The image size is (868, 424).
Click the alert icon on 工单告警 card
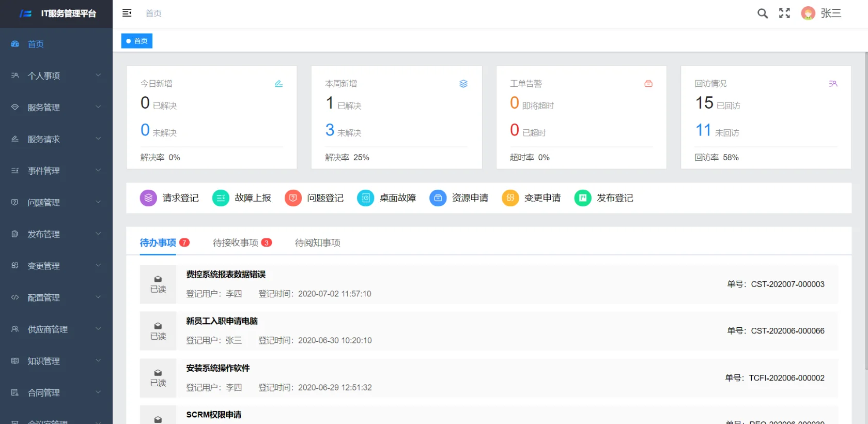(x=648, y=84)
